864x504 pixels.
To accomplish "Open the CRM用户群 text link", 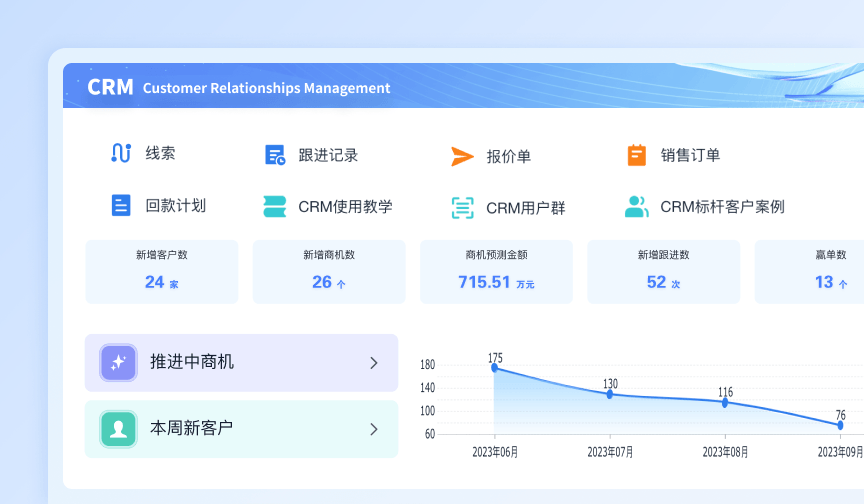I will pyautogui.click(x=526, y=208).
